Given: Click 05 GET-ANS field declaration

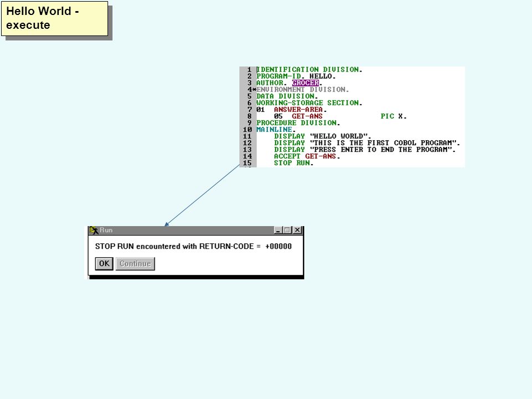Looking at the screenshot, I should [x=298, y=116].
